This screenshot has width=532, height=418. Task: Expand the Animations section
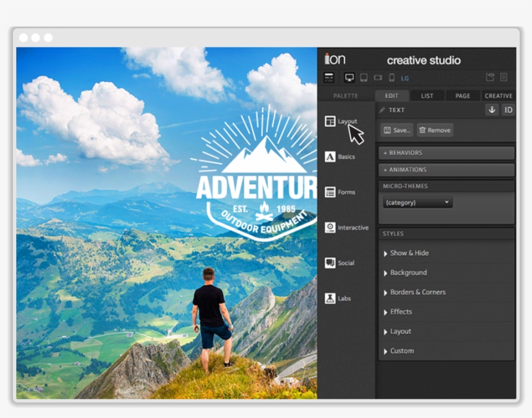446,170
